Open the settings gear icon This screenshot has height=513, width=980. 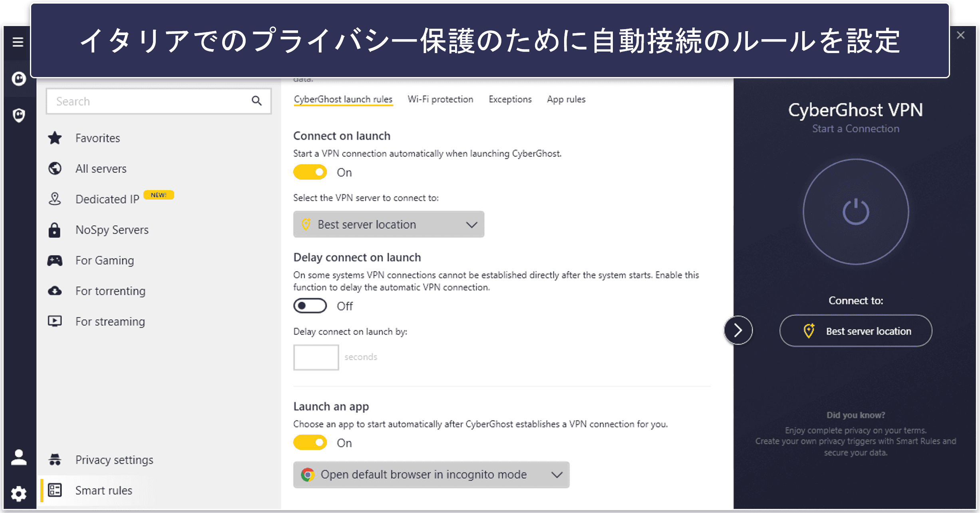19,494
